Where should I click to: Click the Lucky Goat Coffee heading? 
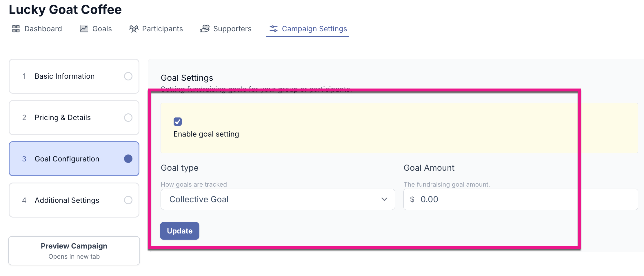coord(65,10)
